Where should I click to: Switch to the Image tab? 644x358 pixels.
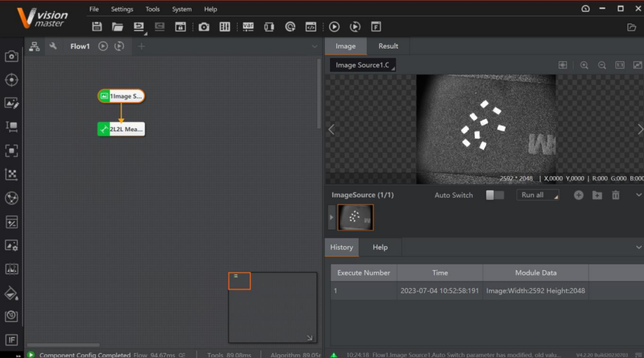point(346,46)
